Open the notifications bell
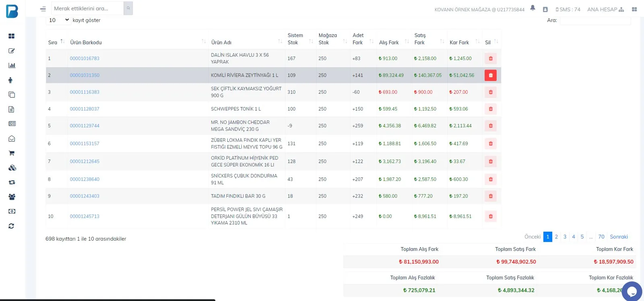The image size is (644, 301). [x=533, y=8]
